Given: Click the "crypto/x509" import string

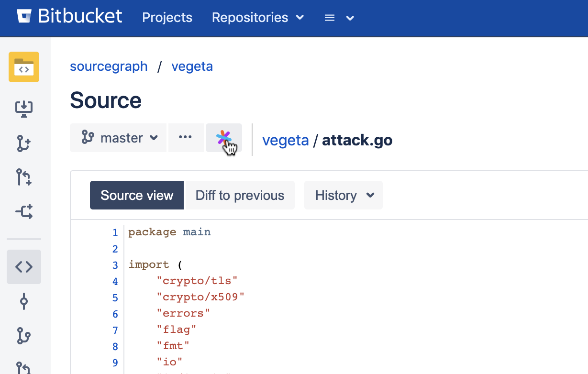Looking at the screenshot, I should click(200, 297).
